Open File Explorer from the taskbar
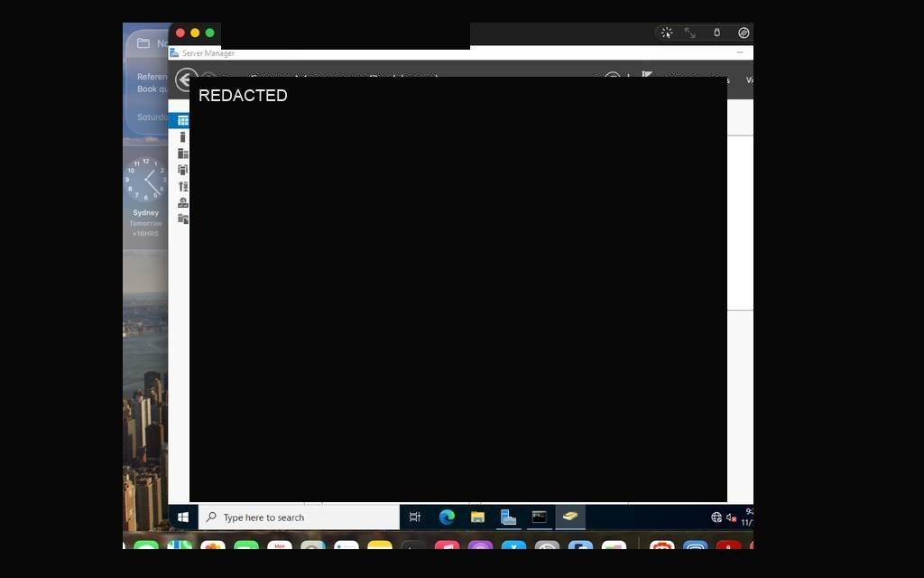This screenshot has height=578, width=924. (x=477, y=517)
